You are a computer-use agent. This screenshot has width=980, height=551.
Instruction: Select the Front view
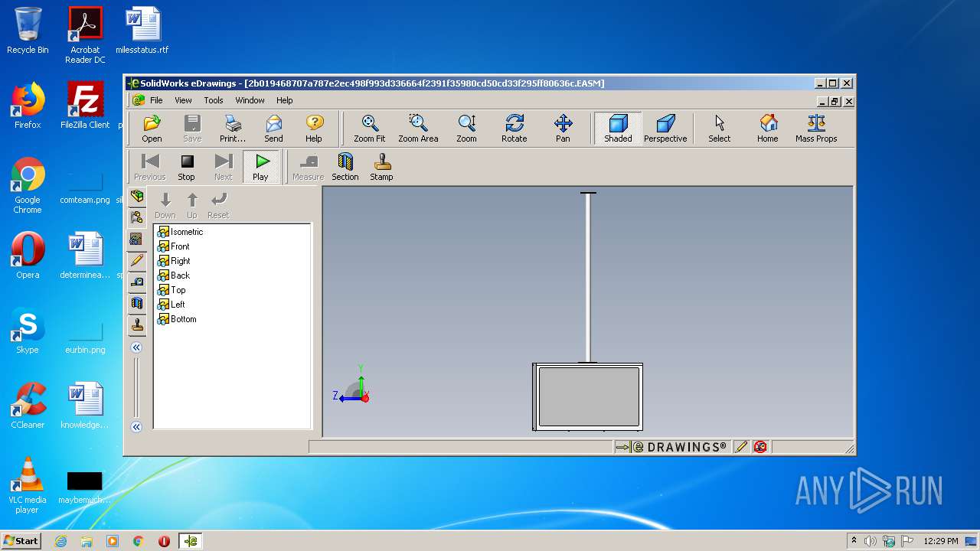coord(174,246)
